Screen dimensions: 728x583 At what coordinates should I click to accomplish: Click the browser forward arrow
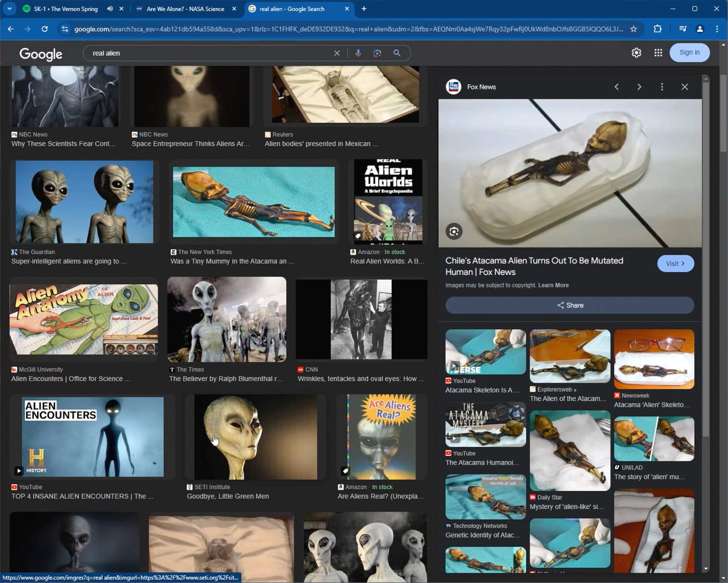click(x=27, y=29)
